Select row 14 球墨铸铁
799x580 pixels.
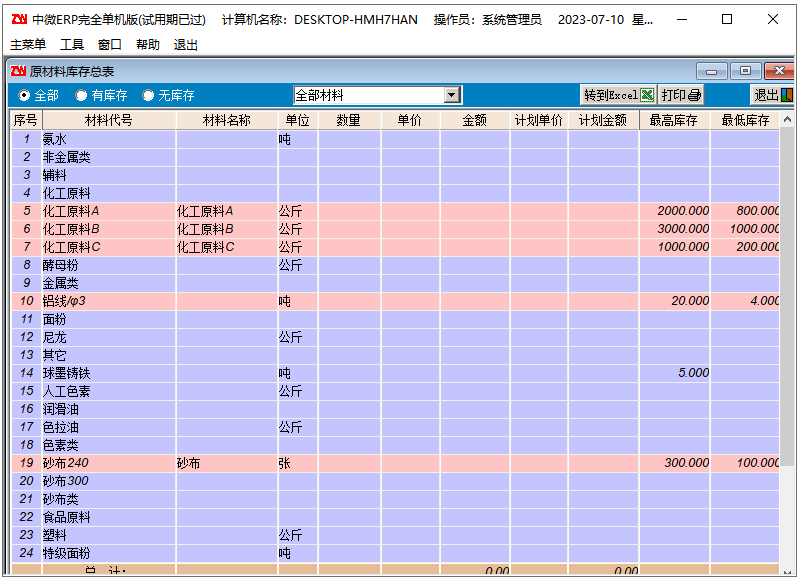pyautogui.click(x=395, y=373)
